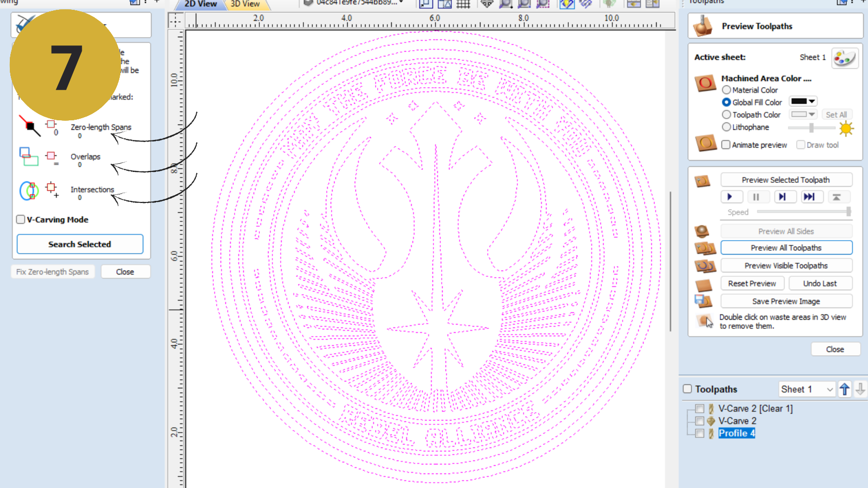Image resolution: width=868 pixels, height=488 pixels.
Task: Select the Material Color radio button
Action: (x=726, y=90)
